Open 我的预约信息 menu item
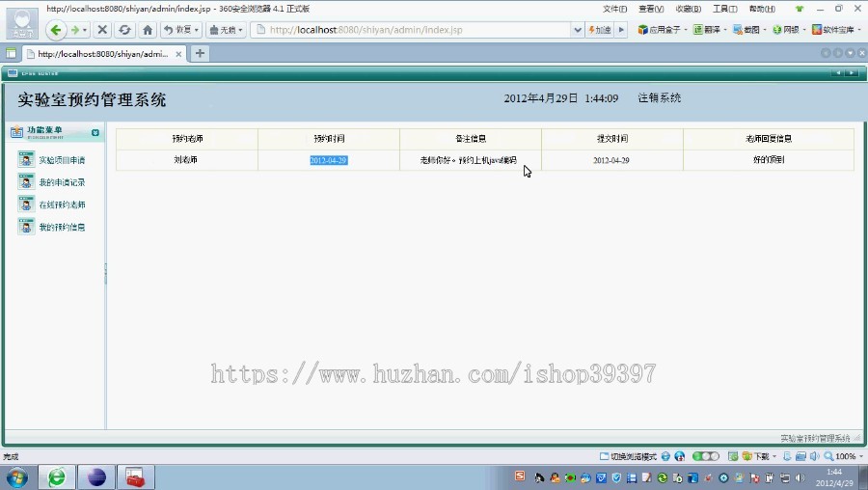The width and height of the screenshot is (868, 490). point(62,227)
